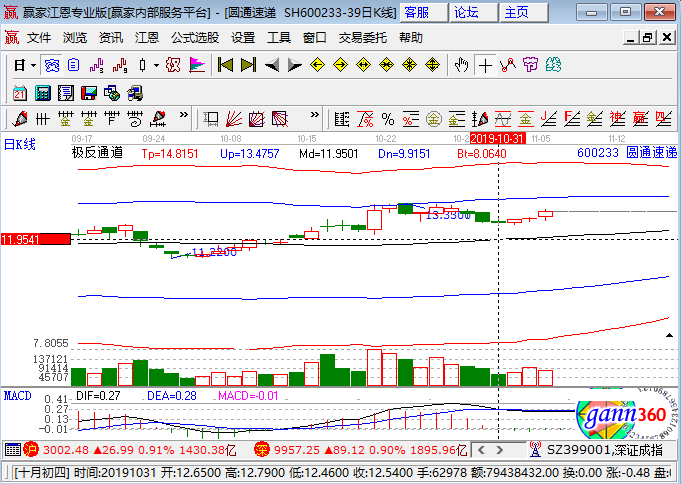
Task: Select the red J angle-lines tool
Action: click(549, 119)
